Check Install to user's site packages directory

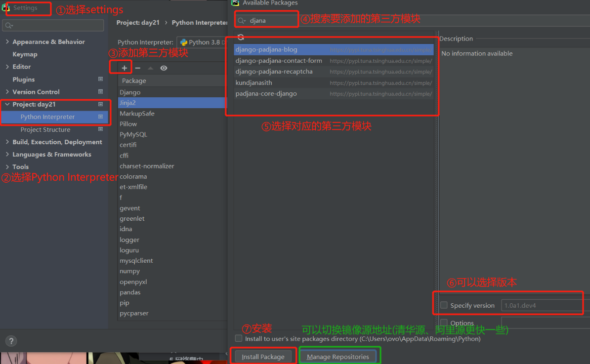(239, 338)
